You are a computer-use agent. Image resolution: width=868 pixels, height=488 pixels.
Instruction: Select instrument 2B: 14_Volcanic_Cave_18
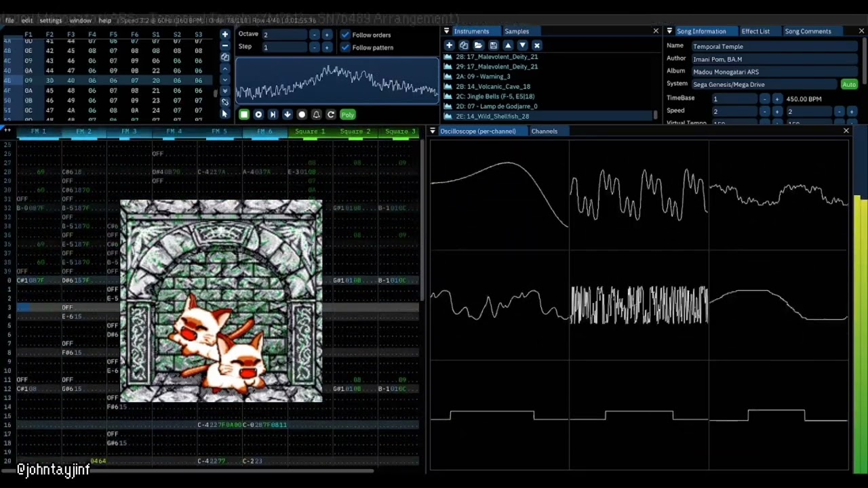(549, 86)
